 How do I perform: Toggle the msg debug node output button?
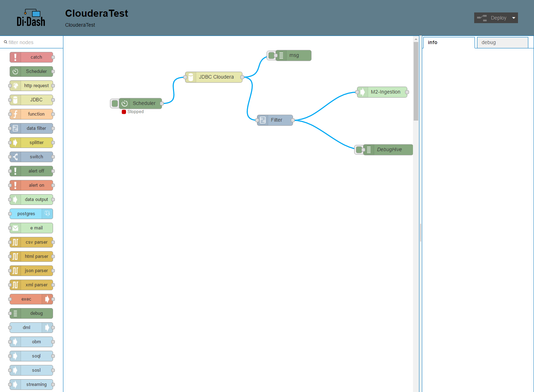tap(271, 55)
